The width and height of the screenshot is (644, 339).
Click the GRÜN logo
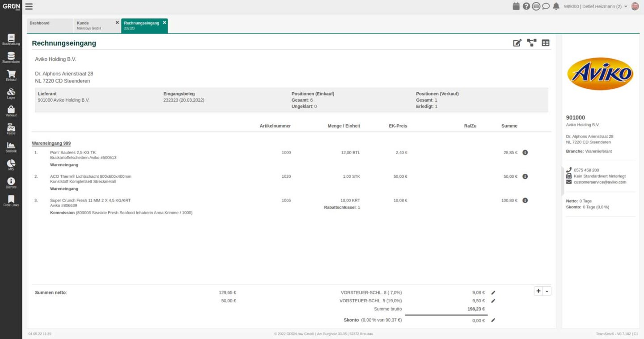pos(11,7)
